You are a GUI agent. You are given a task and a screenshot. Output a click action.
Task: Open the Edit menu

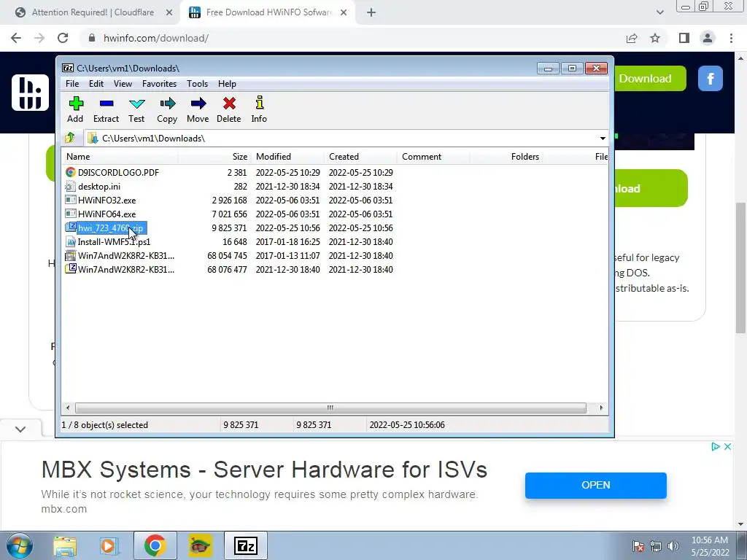[96, 84]
